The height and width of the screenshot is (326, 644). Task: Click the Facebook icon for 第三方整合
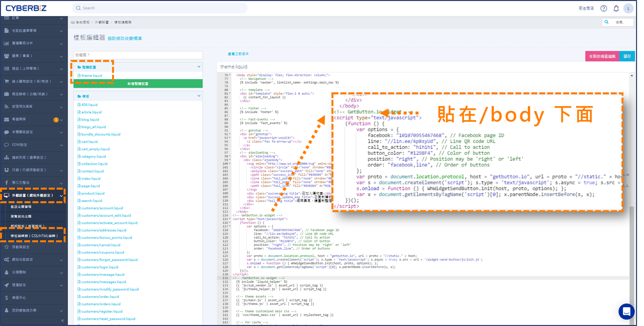pyautogui.click(x=7, y=183)
